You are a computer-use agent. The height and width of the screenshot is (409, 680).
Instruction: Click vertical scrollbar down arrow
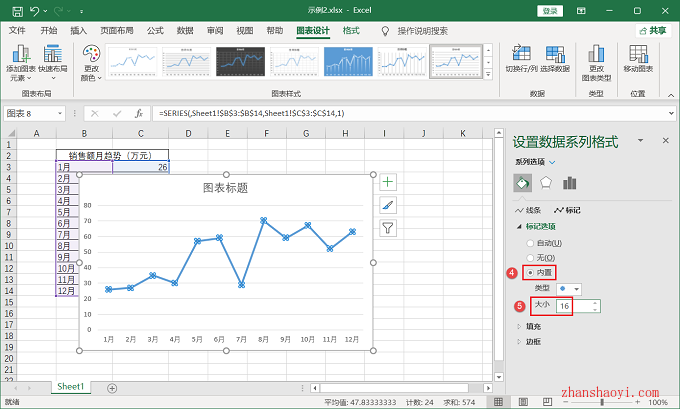(499, 377)
